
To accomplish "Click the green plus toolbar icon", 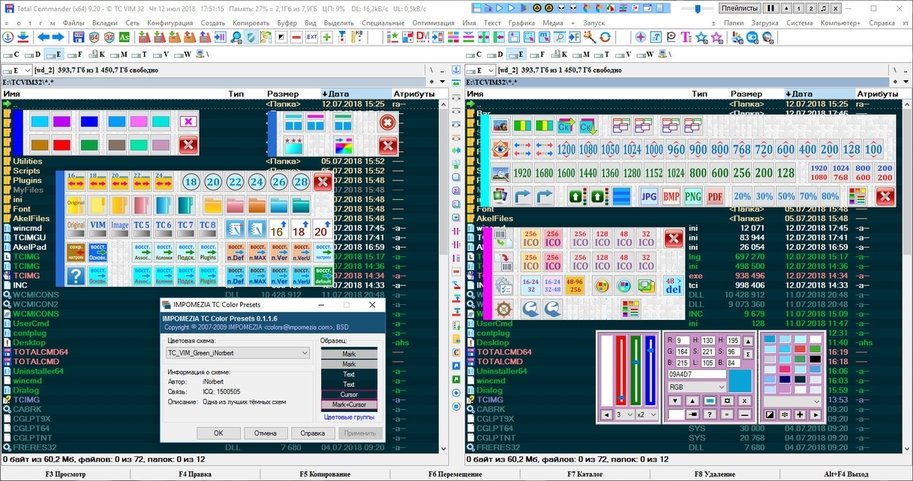I will 327,37.
